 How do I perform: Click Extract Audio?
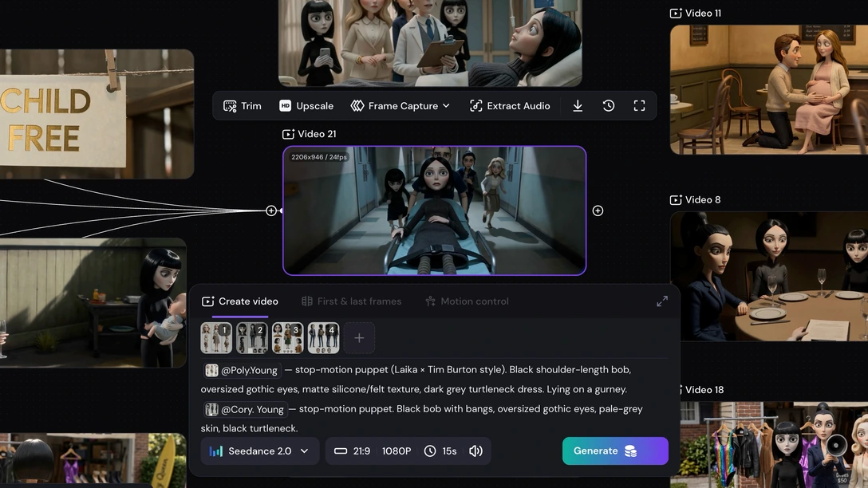pyautogui.click(x=510, y=106)
